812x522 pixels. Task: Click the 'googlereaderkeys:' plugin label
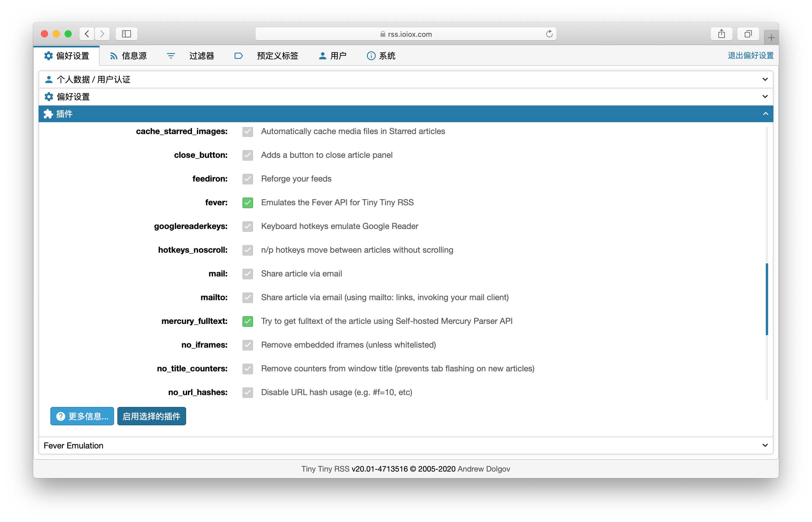(x=191, y=226)
